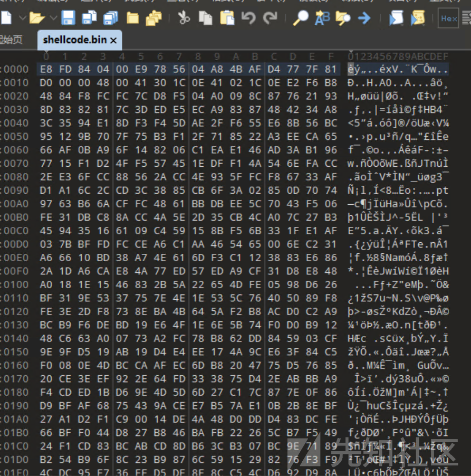Click the address label 0030
Viewport: 471px width, 476px height.
tap(15, 110)
